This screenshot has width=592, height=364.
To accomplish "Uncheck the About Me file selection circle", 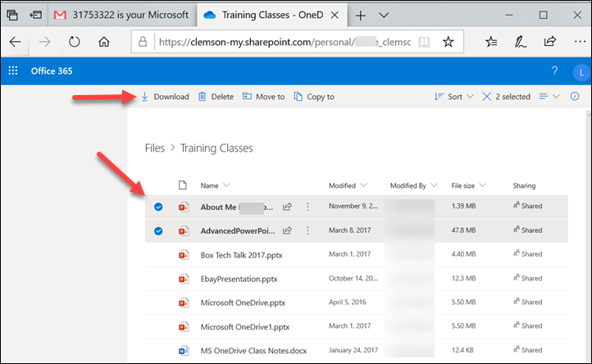I will (x=158, y=207).
